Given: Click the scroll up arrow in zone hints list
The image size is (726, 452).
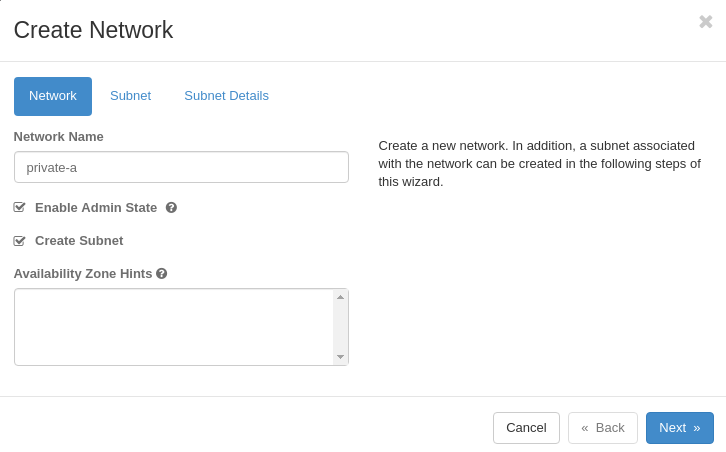Looking at the screenshot, I should pyautogui.click(x=340, y=297).
